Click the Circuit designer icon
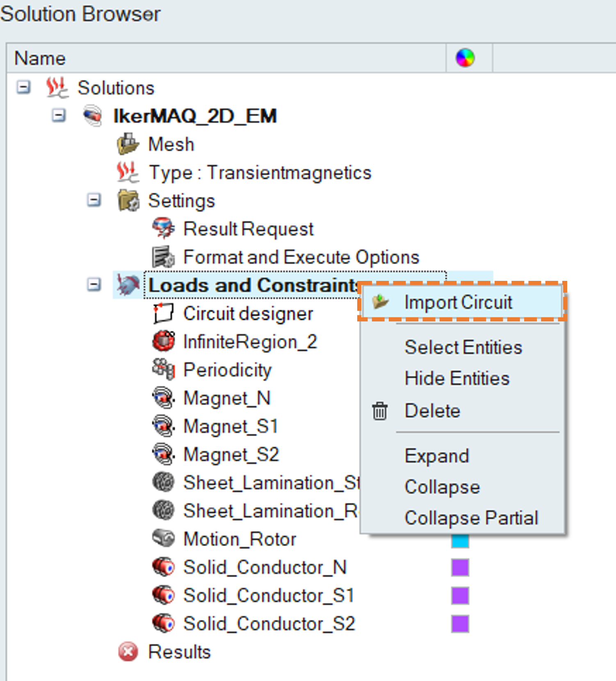 point(163,314)
